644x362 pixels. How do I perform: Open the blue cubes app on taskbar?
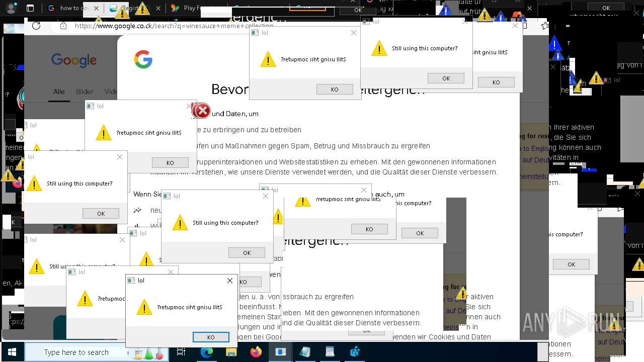coord(355,352)
